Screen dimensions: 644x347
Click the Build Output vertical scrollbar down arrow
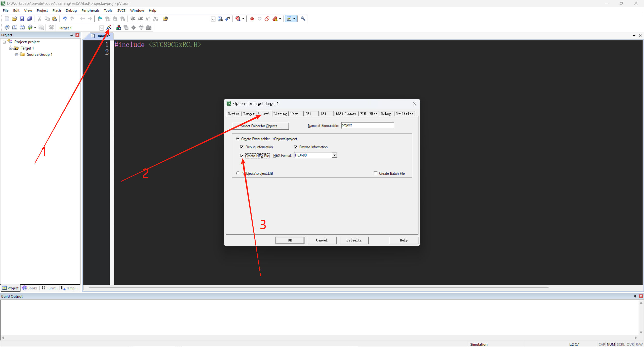(641, 332)
